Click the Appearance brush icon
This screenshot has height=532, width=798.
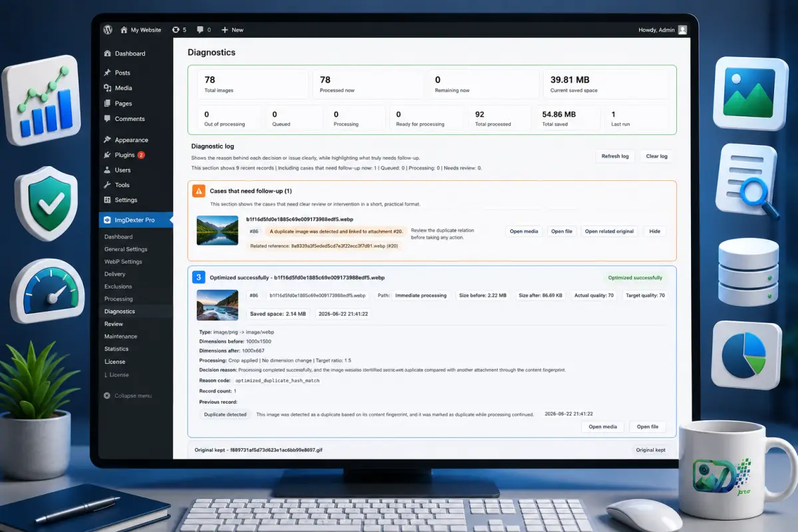108,140
